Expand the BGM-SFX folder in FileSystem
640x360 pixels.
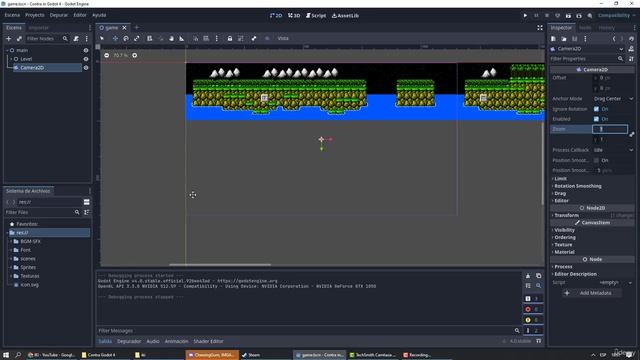[x=11, y=241]
